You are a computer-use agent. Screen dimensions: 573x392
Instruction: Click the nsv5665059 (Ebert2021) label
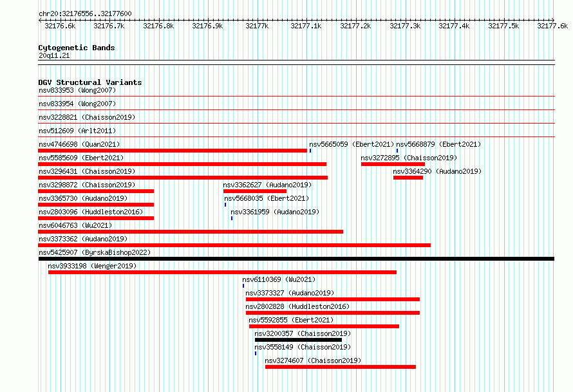[x=352, y=144]
